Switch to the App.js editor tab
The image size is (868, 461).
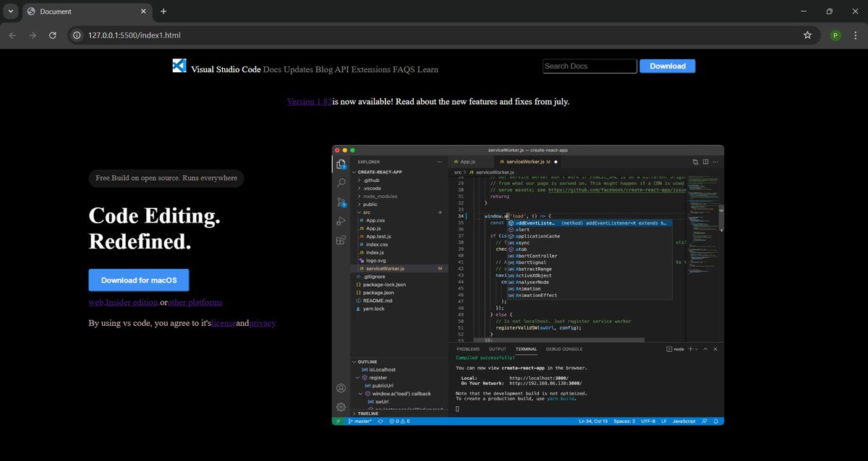click(465, 162)
